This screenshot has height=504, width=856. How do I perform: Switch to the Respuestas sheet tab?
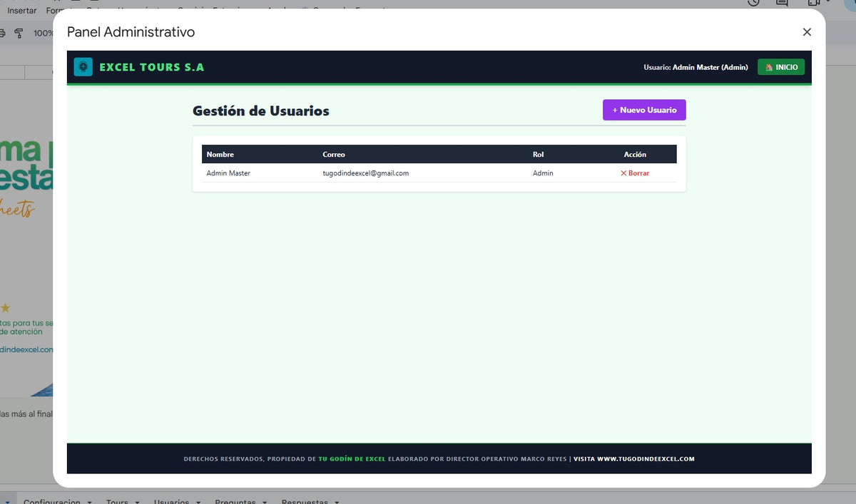305,501
